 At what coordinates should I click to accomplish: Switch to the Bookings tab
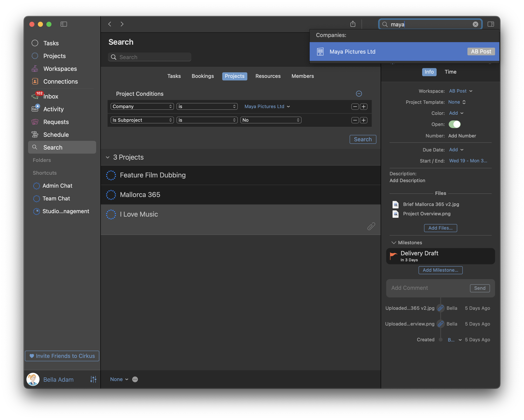(202, 76)
